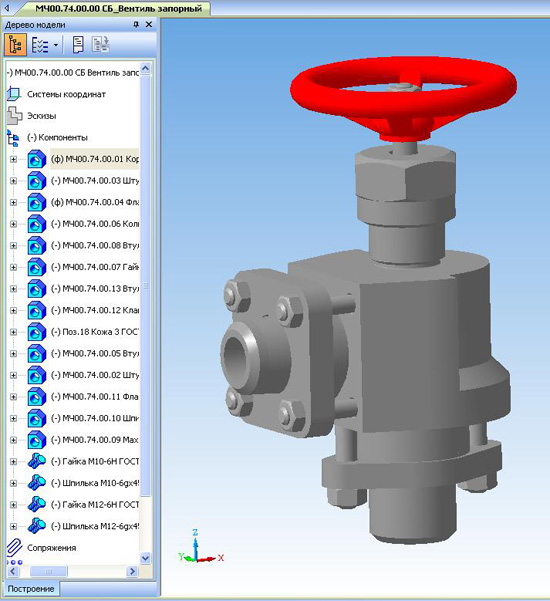Expand the МЧ00.74.00.08 component node
This screenshot has height=601, width=550.
(x=13, y=245)
